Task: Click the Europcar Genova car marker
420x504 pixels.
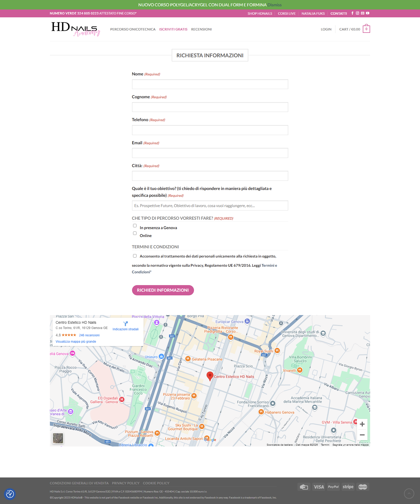Action: point(247,321)
